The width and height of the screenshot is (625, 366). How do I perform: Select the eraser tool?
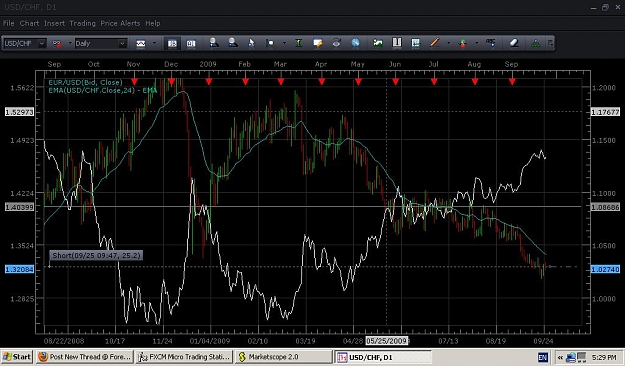pyautogui.click(x=514, y=43)
